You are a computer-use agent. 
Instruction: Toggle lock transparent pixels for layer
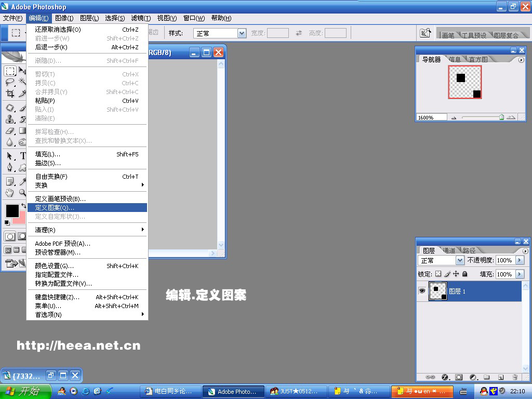(x=438, y=274)
